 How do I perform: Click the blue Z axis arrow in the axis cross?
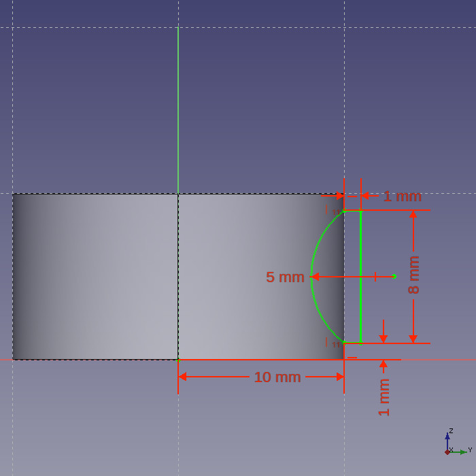click(x=447, y=437)
